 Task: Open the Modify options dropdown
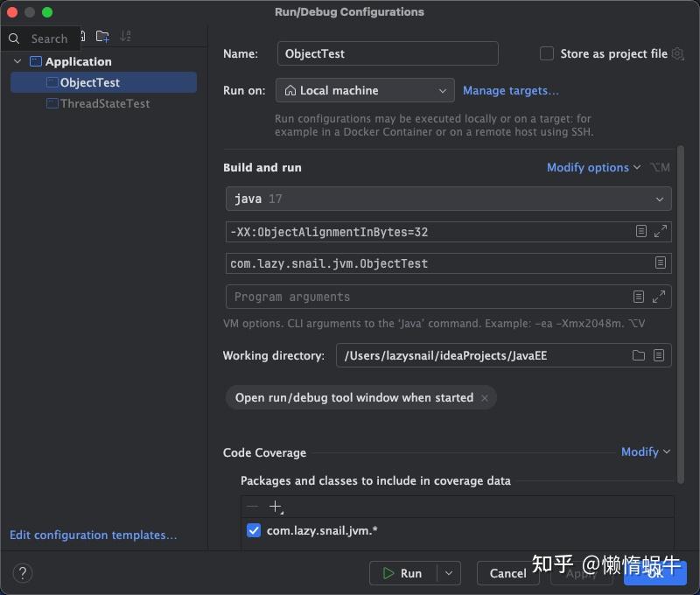[594, 167]
